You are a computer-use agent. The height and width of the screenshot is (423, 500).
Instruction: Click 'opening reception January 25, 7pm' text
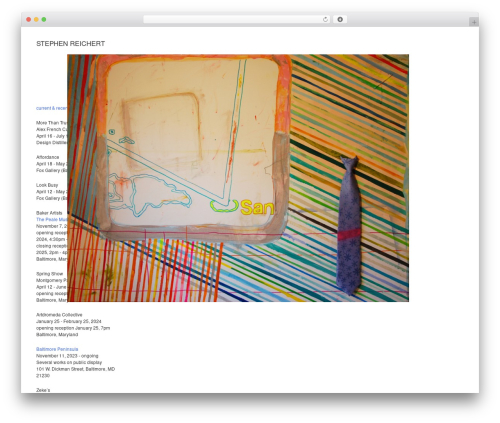(73, 328)
